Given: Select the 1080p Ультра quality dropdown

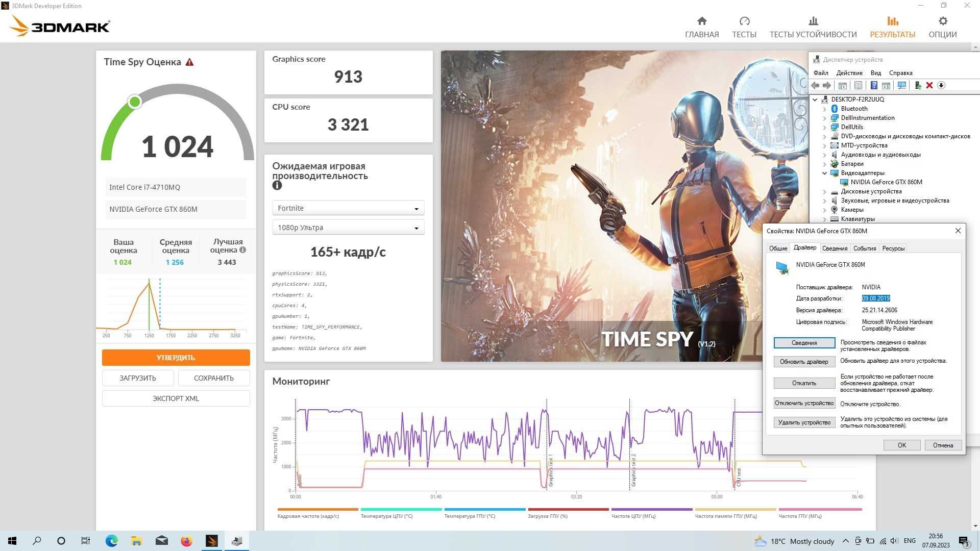Looking at the screenshot, I should (x=348, y=228).
